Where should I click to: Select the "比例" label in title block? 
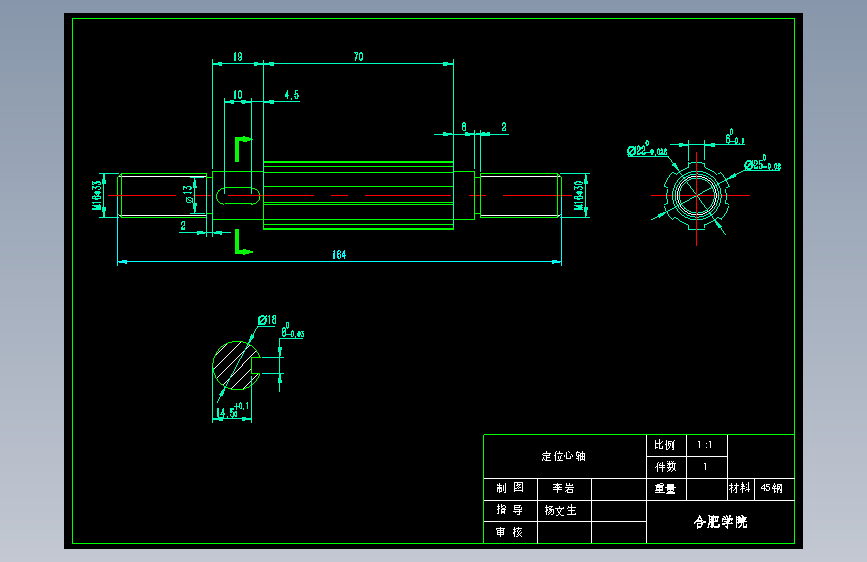click(x=665, y=445)
